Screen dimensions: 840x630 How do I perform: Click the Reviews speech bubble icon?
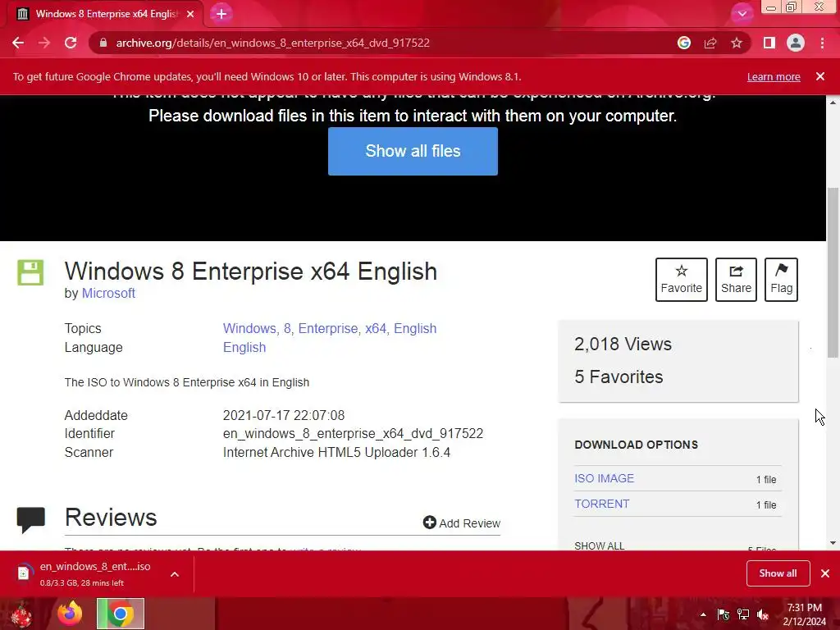click(30, 519)
